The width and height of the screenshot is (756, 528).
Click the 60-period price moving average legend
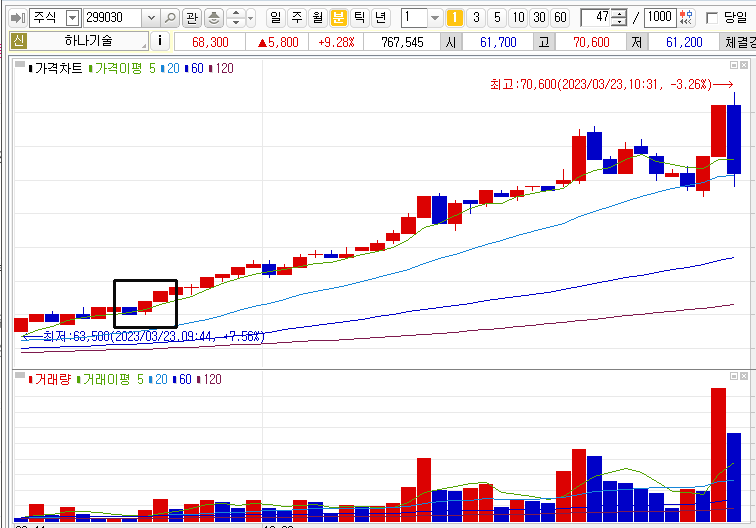pyautogui.click(x=194, y=68)
